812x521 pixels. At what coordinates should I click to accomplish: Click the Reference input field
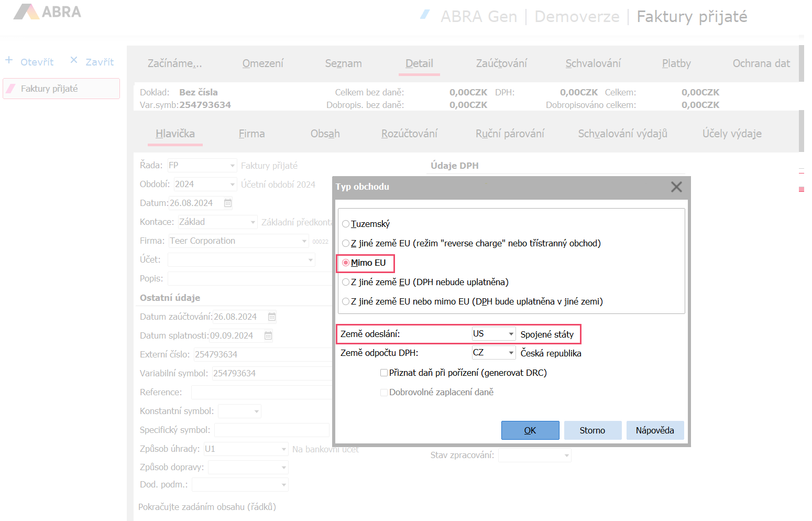261,393
